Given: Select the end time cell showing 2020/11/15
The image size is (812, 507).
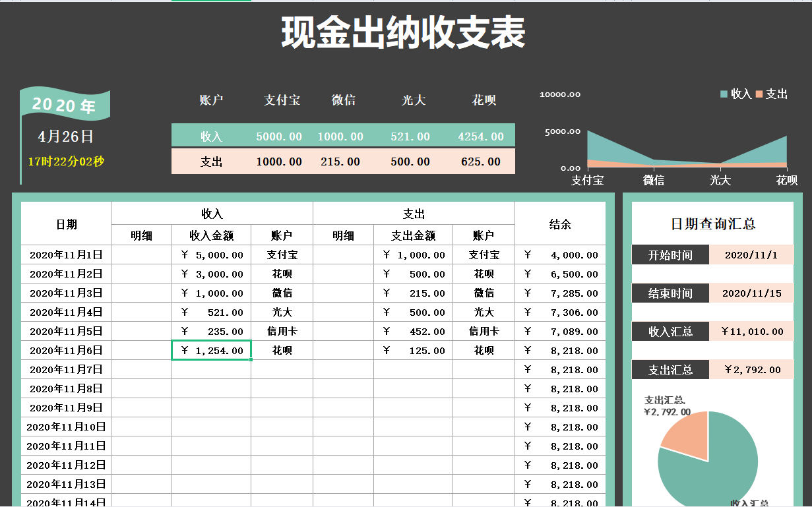Looking at the screenshot, I should pyautogui.click(x=752, y=293).
